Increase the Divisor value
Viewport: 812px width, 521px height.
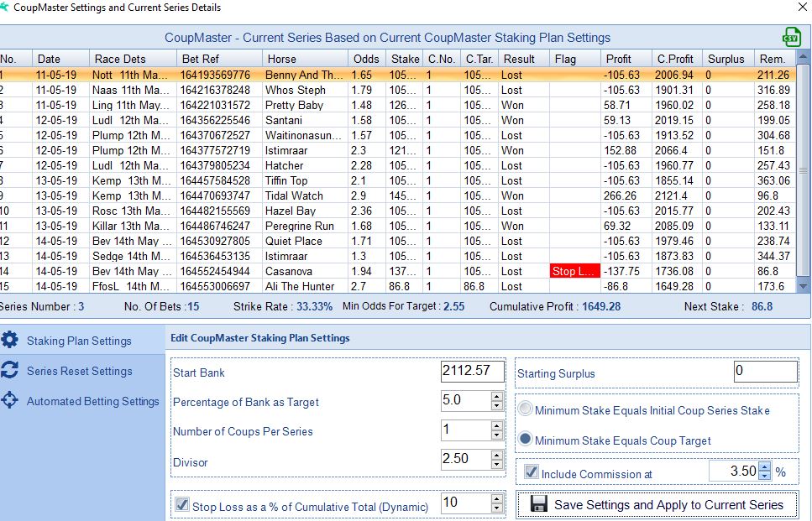click(x=496, y=455)
